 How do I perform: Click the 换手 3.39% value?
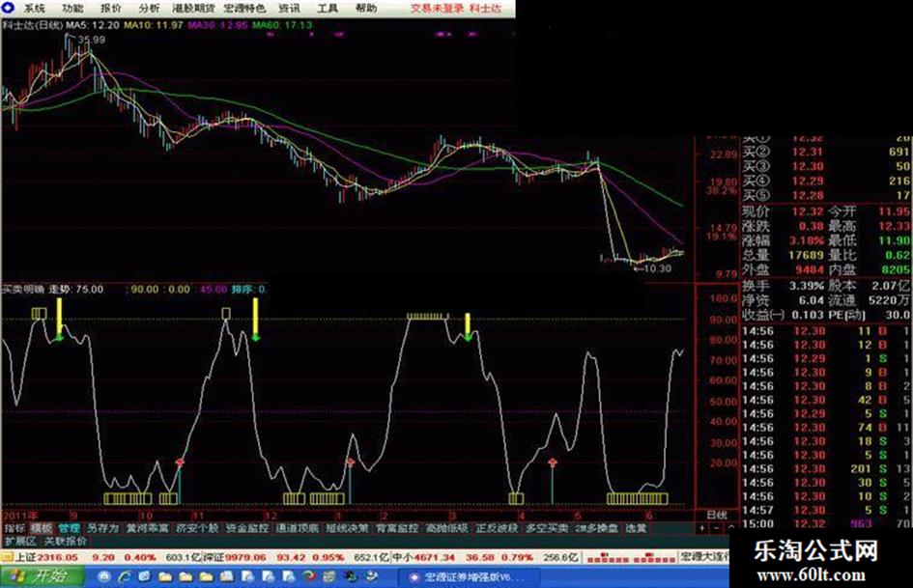807,286
